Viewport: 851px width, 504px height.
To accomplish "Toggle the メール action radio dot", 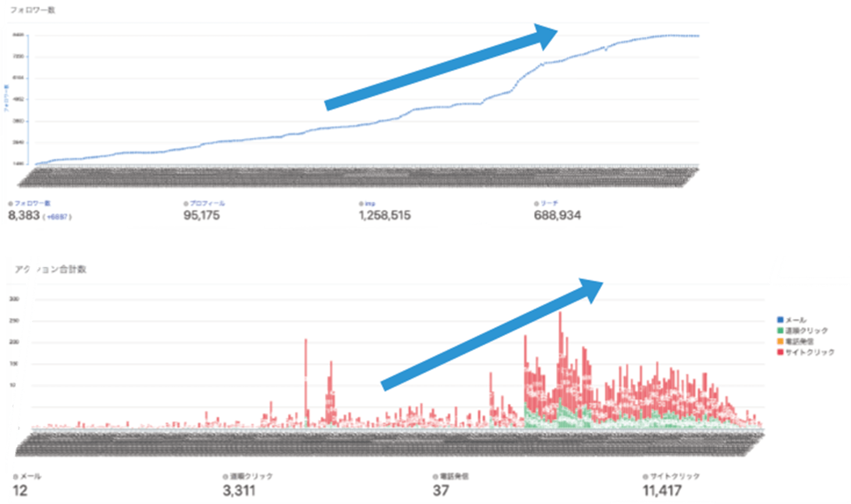I will [x=16, y=477].
